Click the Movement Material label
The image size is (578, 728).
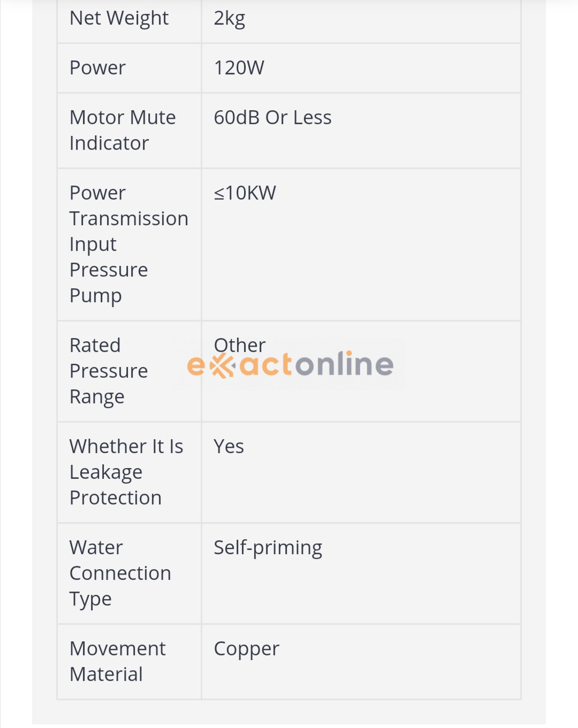[x=118, y=661]
